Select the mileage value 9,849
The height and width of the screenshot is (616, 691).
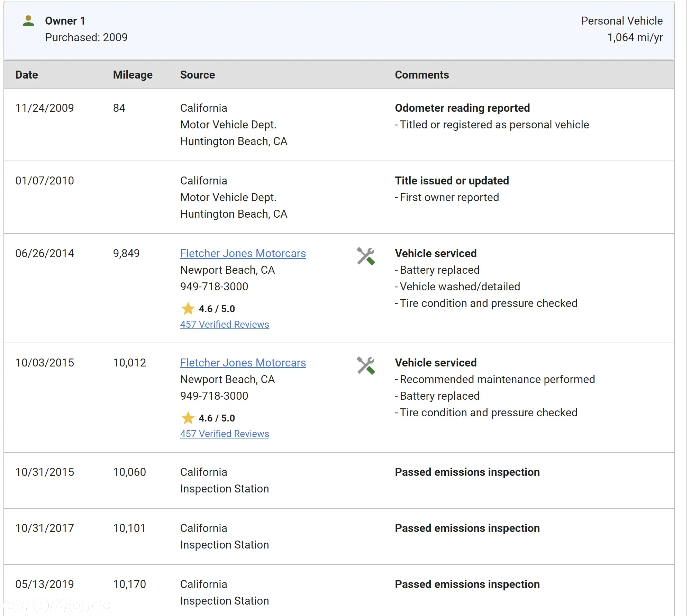pos(126,253)
